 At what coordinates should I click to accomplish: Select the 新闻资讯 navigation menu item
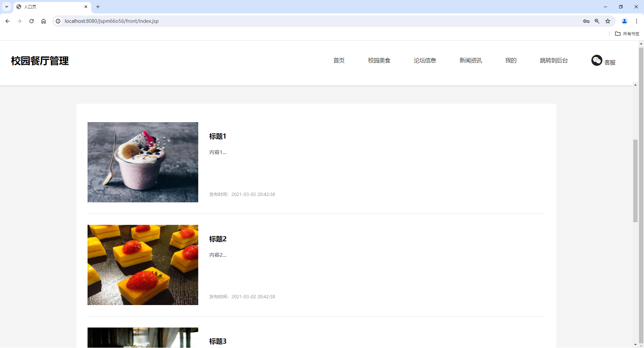[x=470, y=60]
